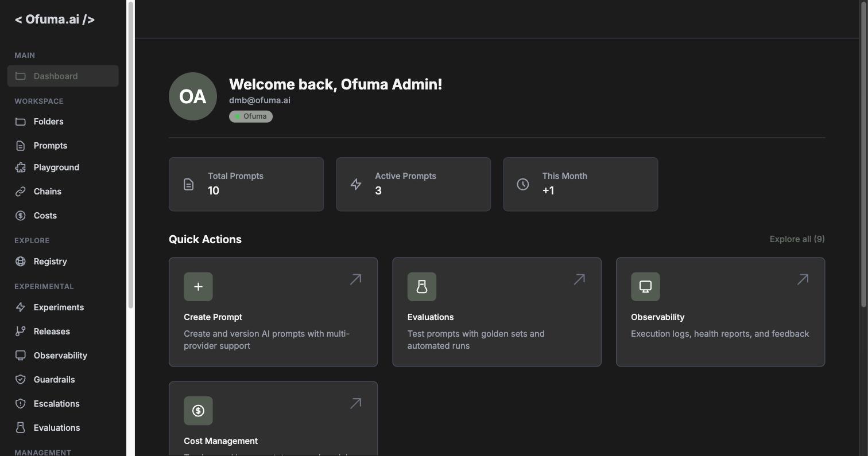
Task: Click the dollar icon on Cost Management card
Action: [198, 411]
